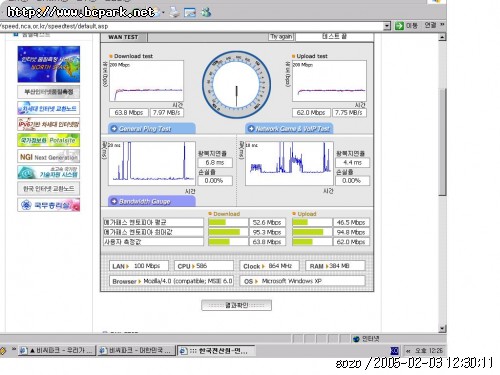The height and width of the screenshot is (375, 500).
Task: Click the messenger icon in toolbar
Action: [206, 13]
